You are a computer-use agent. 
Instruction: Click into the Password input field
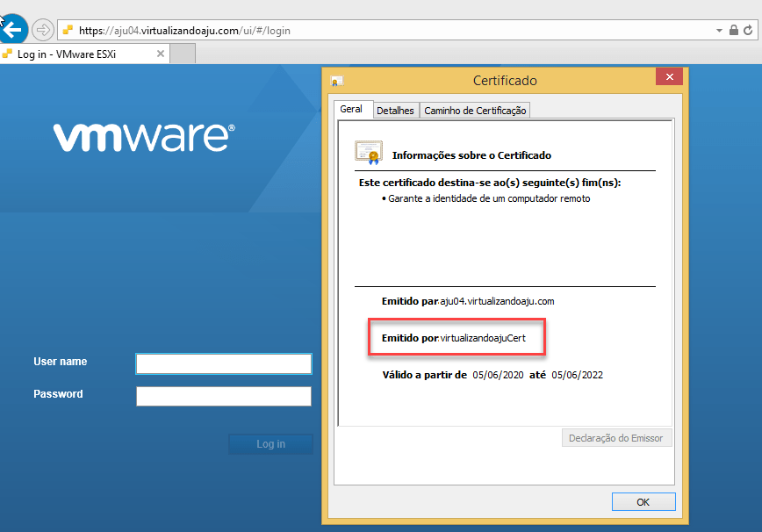pos(223,396)
